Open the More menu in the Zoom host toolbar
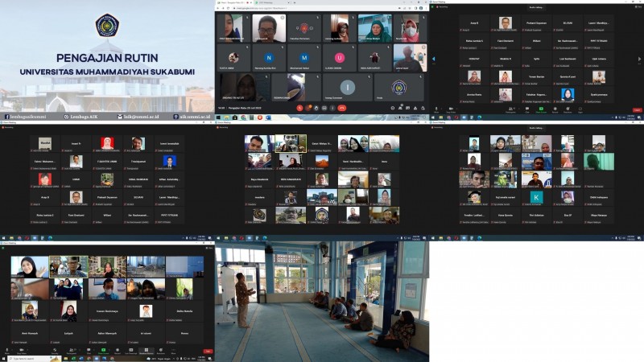 pyautogui.click(x=173, y=351)
